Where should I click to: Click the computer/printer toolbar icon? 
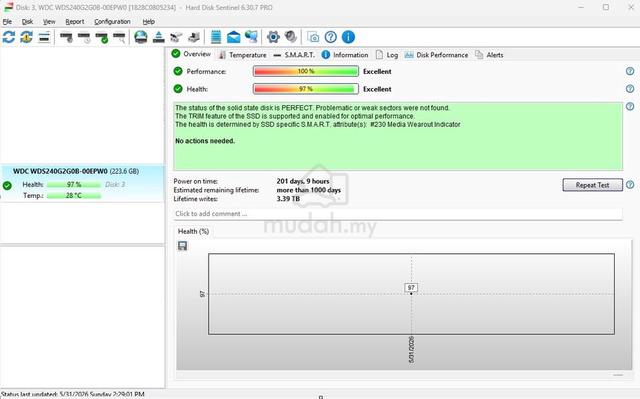[x=193, y=38]
